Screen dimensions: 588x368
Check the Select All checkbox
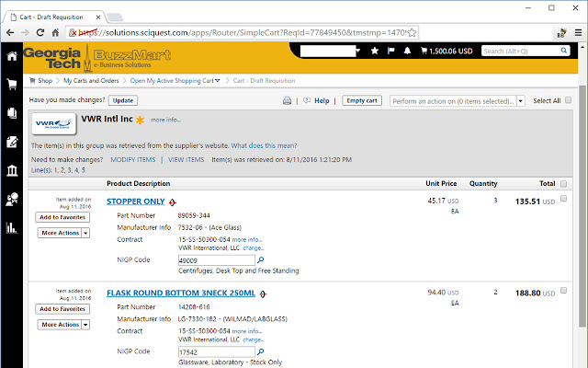click(568, 100)
